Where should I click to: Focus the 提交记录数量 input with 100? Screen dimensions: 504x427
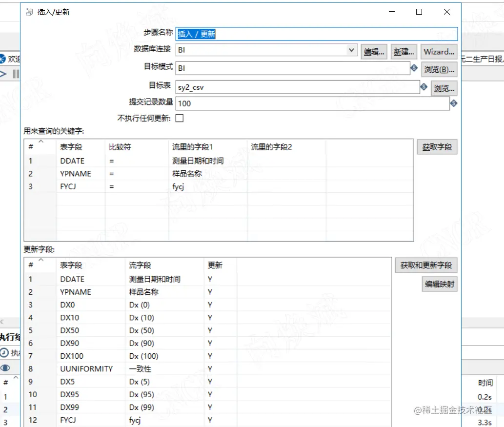point(312,103)
